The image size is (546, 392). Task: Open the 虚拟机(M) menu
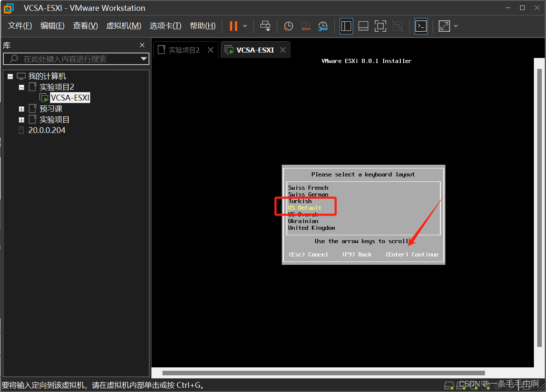coord(124,26)
